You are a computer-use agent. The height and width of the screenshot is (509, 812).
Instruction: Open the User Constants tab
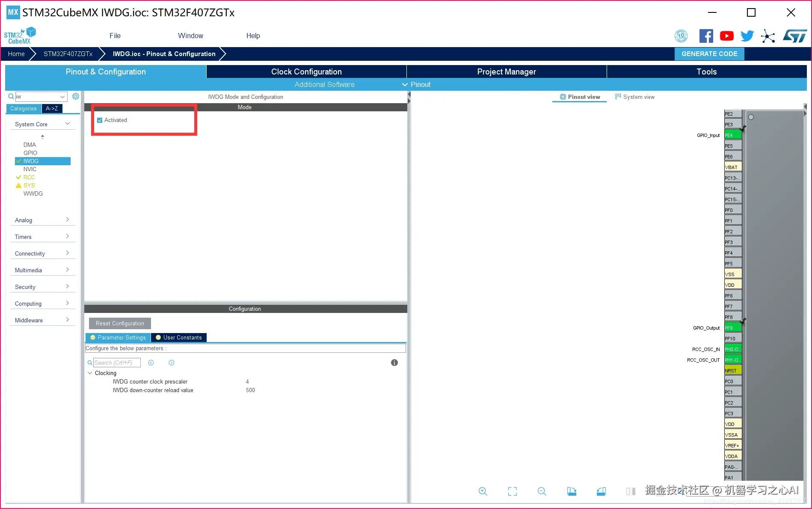click(179, 337)
